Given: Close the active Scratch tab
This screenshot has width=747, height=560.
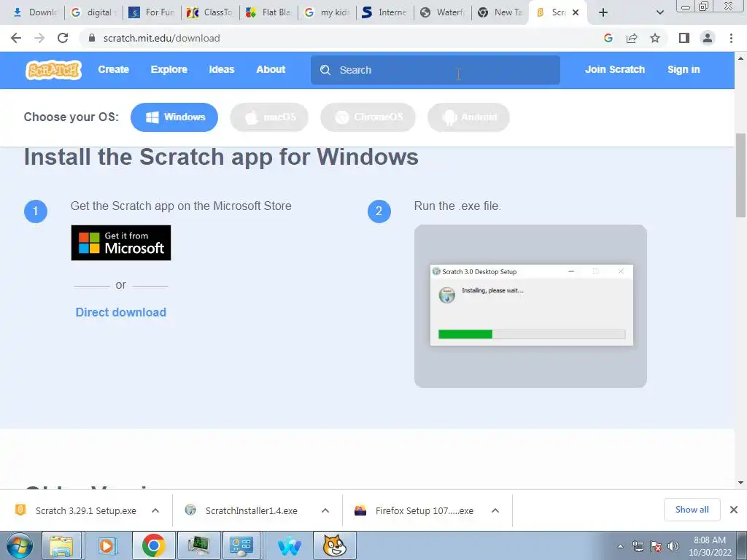Looking at the screenshot, I should pos(576,12).
